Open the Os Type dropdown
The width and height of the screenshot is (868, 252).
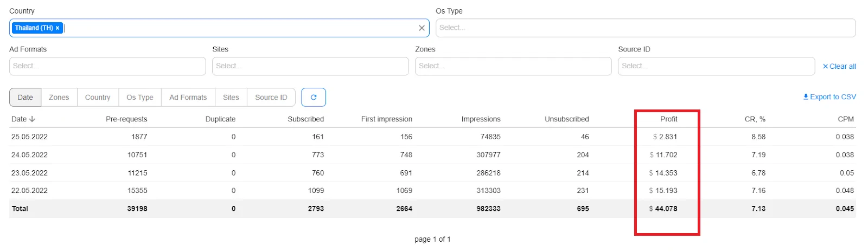645,28
